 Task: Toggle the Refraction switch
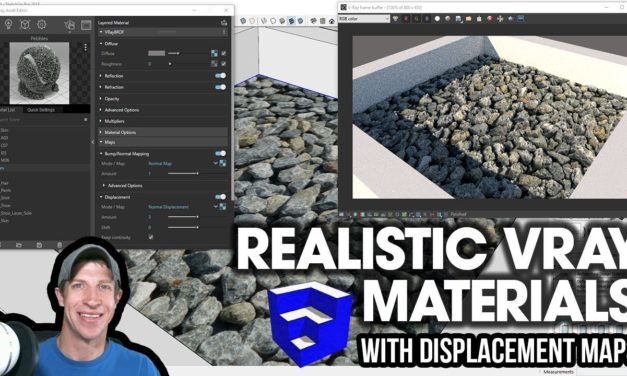(x=220, y=87)
